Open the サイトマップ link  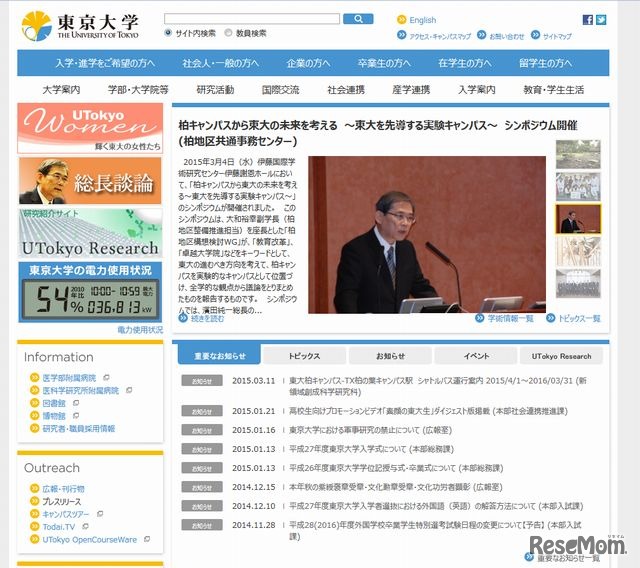coord(557,36)
